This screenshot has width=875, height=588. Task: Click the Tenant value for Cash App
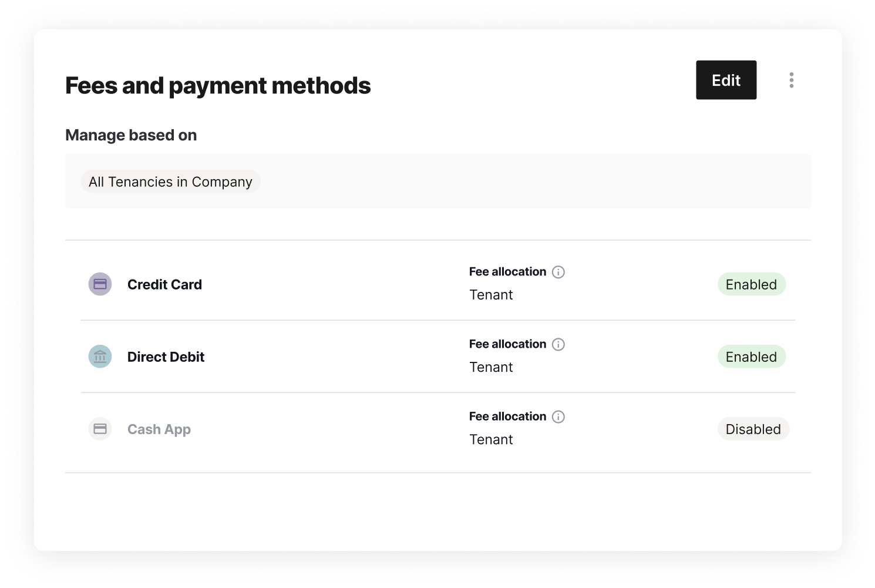point(491,439)
